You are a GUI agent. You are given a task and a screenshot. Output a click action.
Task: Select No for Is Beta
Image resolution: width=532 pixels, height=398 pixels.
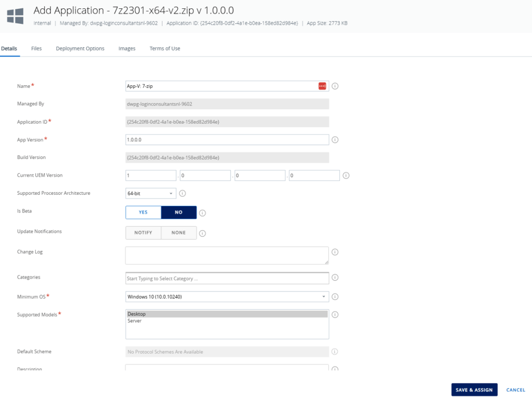point(179,213)
